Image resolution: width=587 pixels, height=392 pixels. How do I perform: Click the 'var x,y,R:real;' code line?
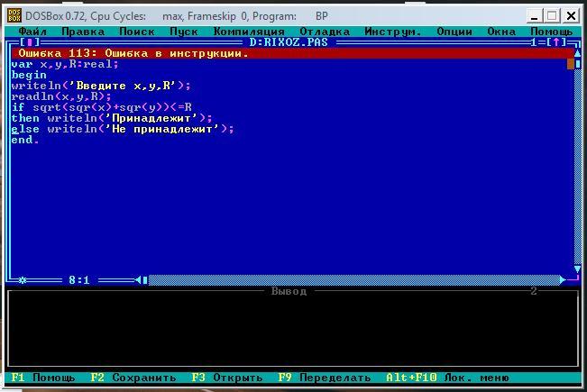coord(65,64)
